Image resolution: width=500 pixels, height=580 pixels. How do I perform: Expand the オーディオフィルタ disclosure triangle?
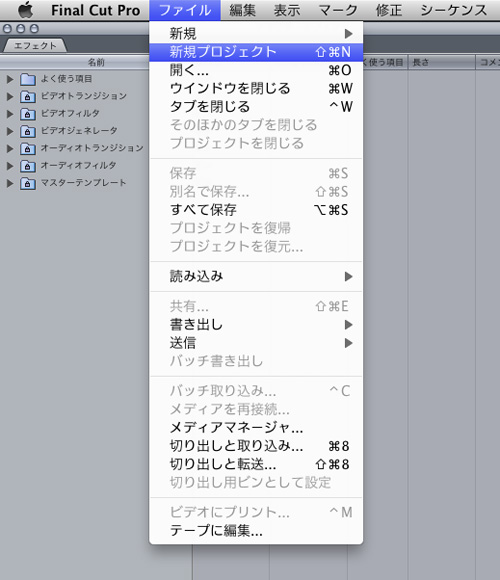tap(10, 166)
